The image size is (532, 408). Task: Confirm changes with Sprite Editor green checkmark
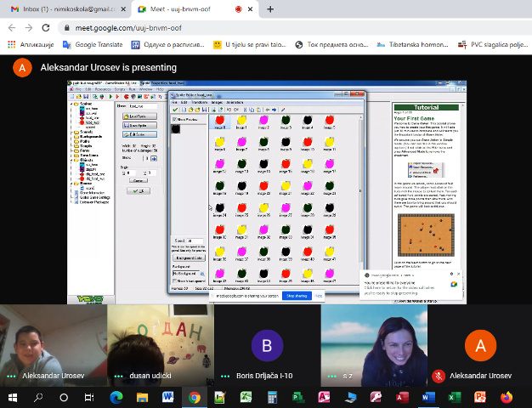point(175,110)
